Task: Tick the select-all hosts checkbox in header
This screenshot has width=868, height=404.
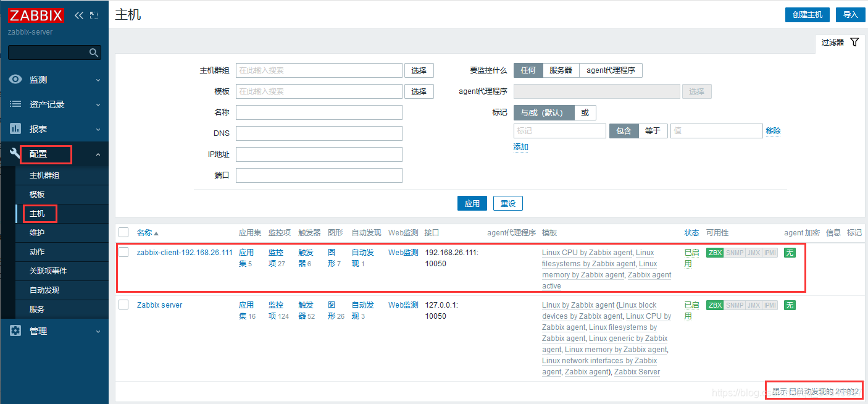Action: [x=123, y=232]
